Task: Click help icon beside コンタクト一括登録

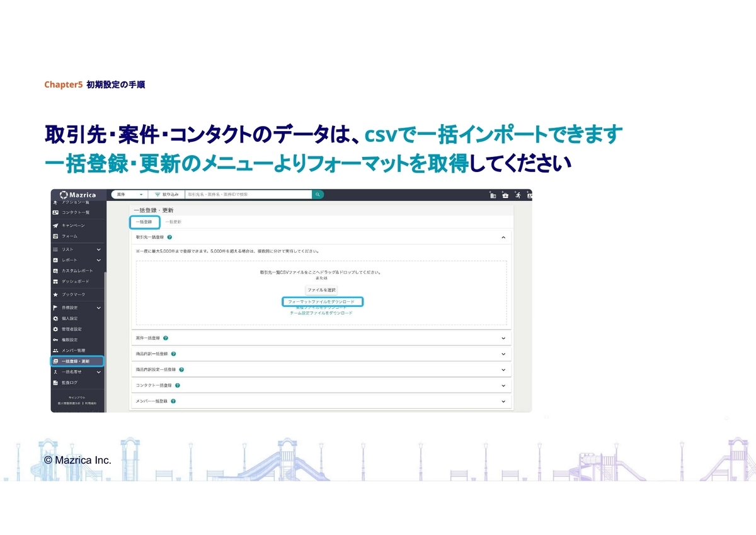Action: [178, 385]
